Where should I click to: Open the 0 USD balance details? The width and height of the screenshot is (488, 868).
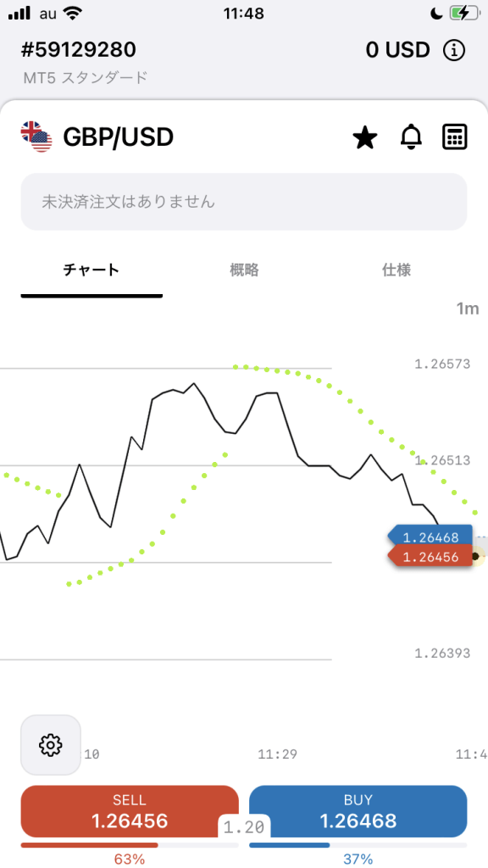pos(397,50)
